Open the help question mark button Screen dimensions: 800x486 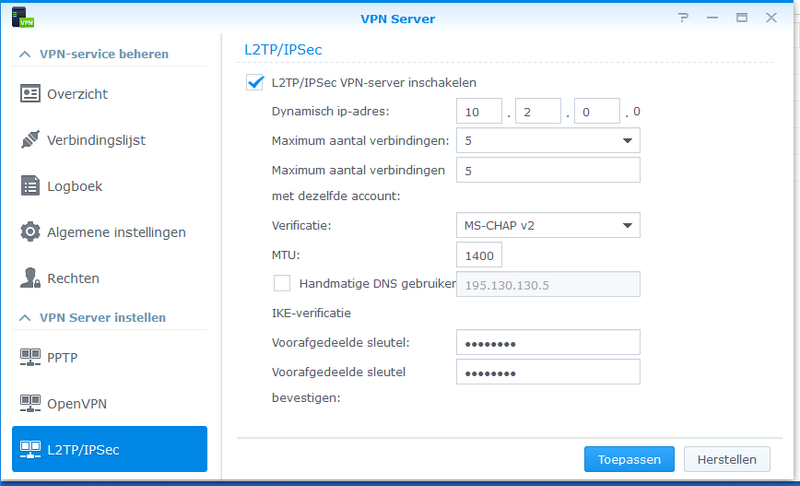click(683, 18)
